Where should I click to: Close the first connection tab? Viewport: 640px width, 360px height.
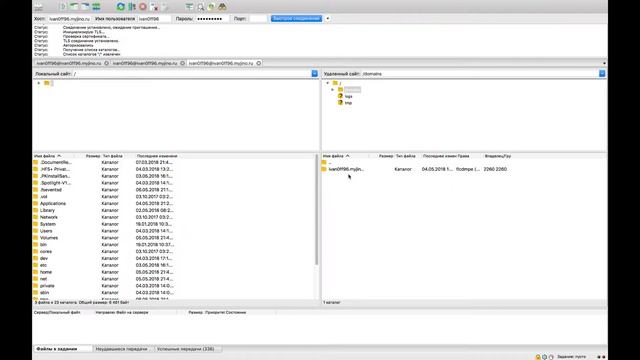click(x=107, y=63)
